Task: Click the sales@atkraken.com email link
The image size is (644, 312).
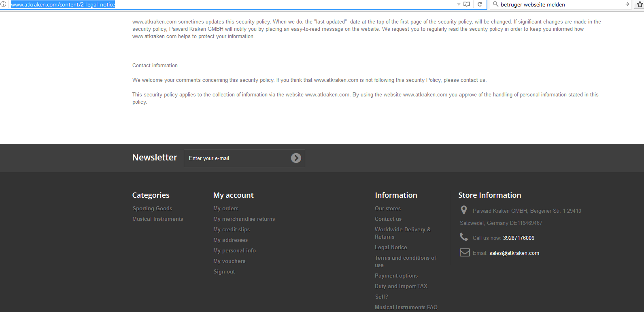Action: (x=514, y=253)
